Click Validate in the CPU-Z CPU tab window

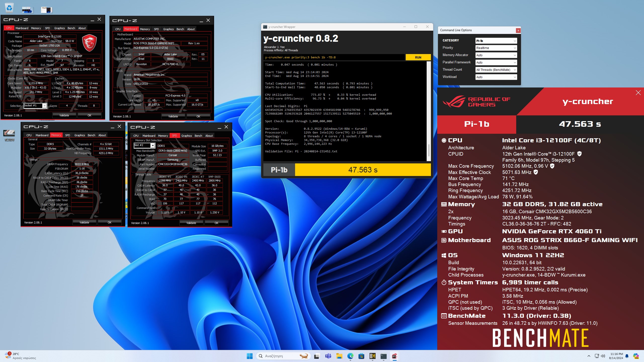[x=64, y=115]
